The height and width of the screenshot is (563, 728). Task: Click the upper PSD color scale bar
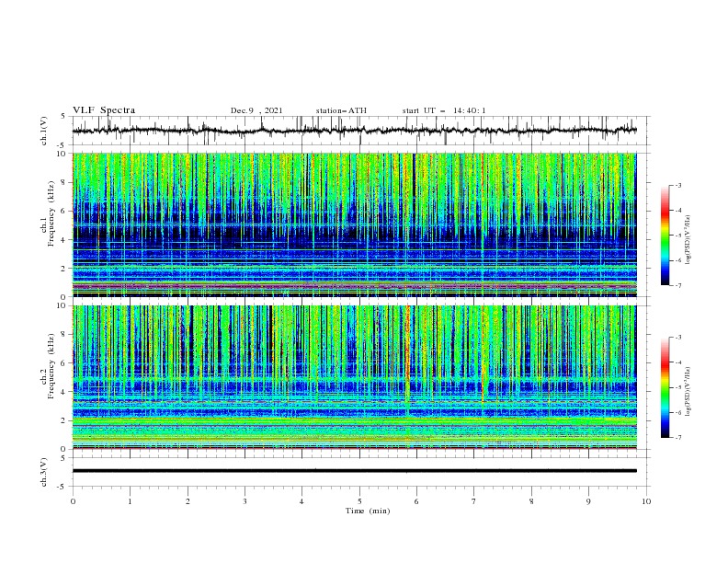[665, 236]
